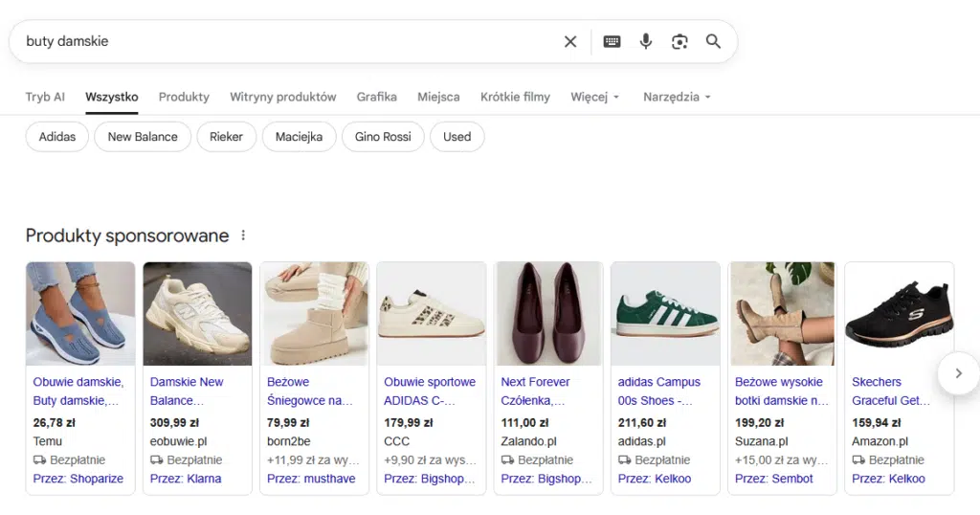Open the Miejsca tab

point(438,97)
